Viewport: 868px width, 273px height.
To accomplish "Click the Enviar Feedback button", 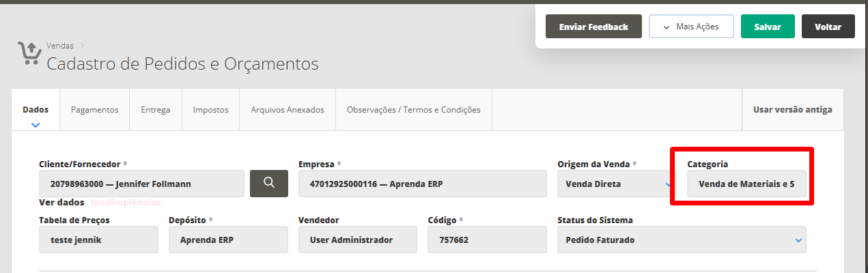I will pyautogui.click(x=593, y=27).
